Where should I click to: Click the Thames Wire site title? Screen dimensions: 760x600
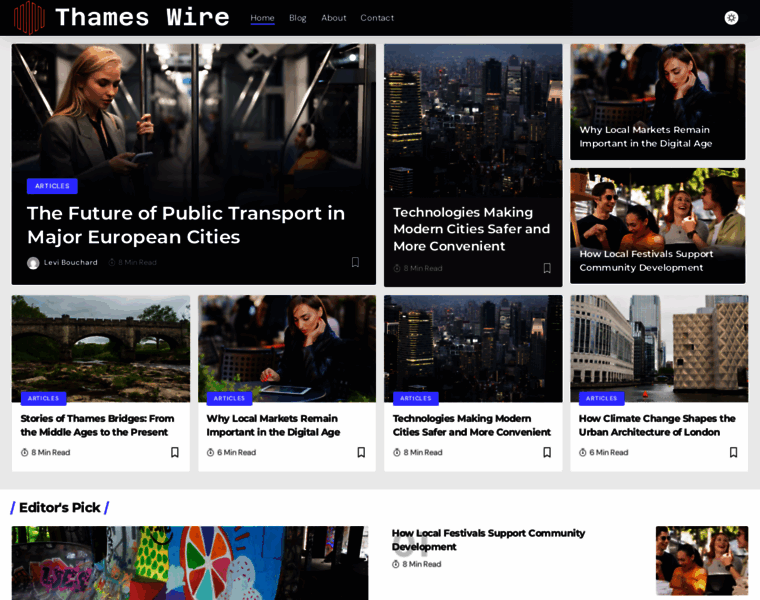(x=142, y=17)
